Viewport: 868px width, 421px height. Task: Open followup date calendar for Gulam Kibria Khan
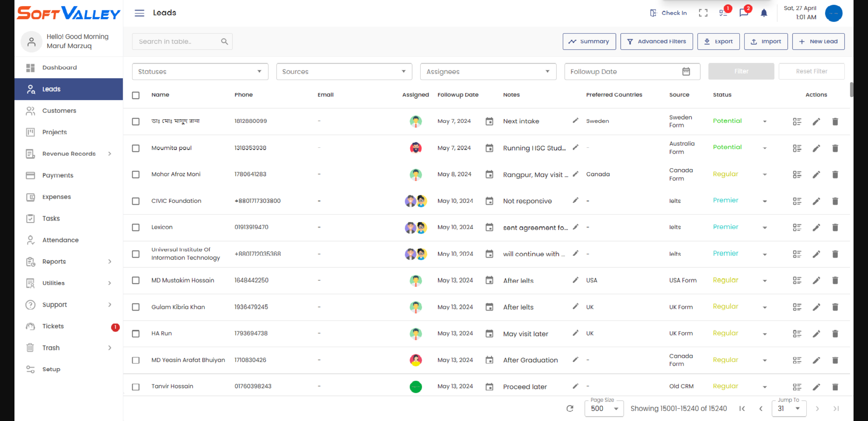click(489, 307)
